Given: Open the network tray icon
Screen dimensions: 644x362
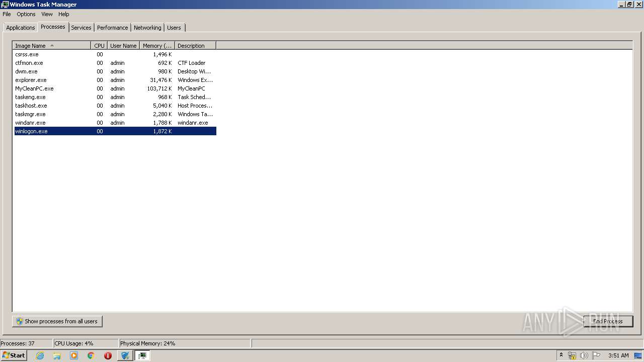Looking at the screenshot, I should [x=572, y=355].
